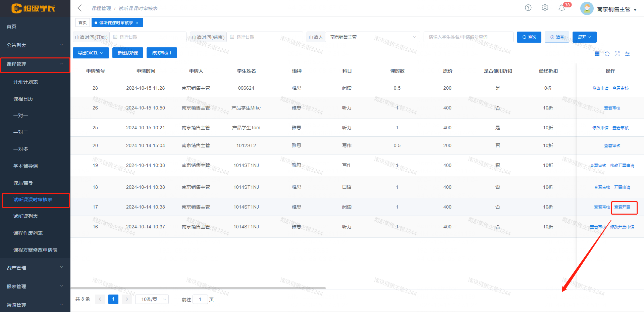Open the 10条/页 page size dropdown
This screenshot has width=644, height=312.
152,299
